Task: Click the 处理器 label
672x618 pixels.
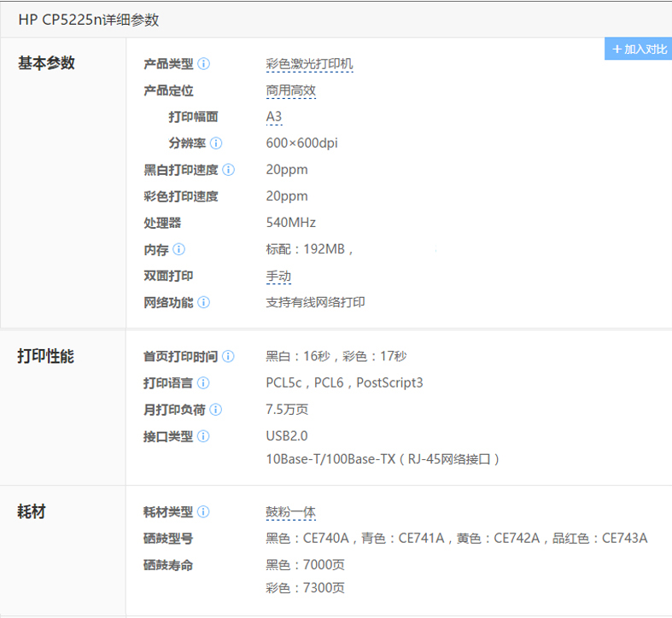Action: [x=162, y=223]
